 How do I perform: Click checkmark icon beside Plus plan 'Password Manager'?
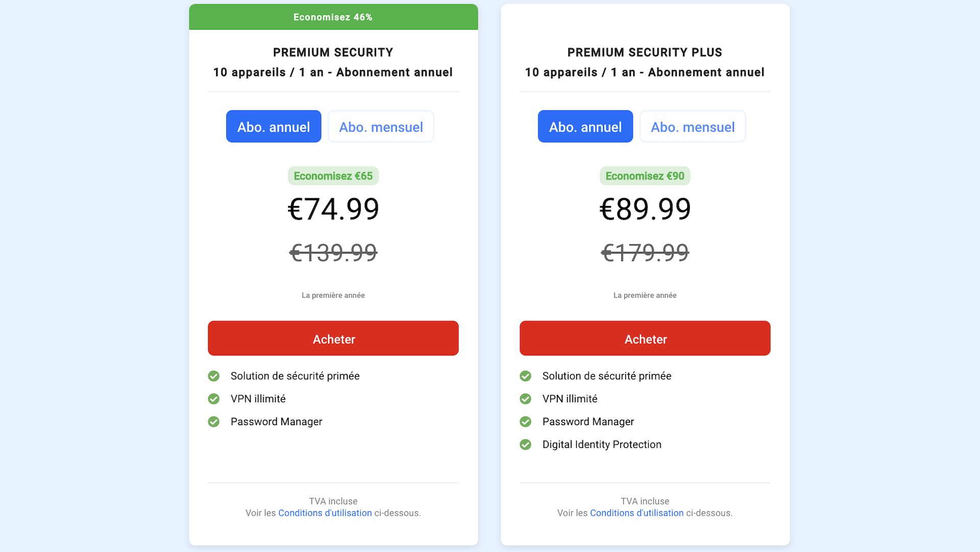pos(525,422)
